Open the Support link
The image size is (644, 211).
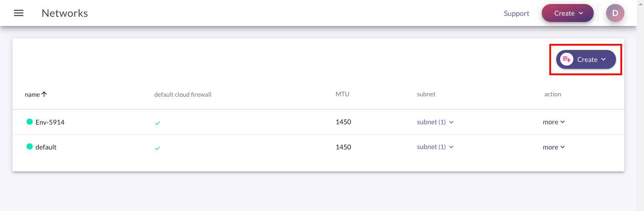tap(516, 13)
